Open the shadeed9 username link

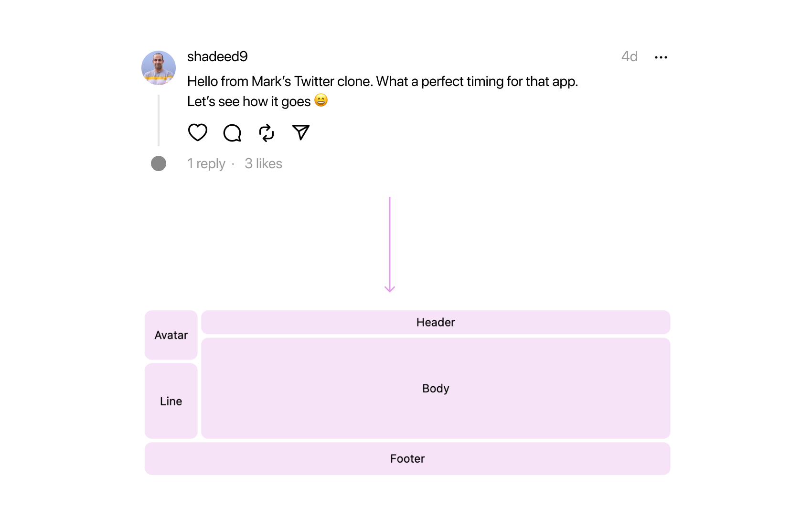click(217, 56)
